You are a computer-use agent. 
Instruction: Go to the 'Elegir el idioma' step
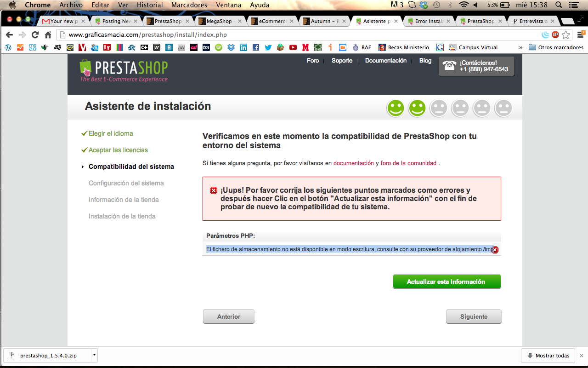point(111,133)
